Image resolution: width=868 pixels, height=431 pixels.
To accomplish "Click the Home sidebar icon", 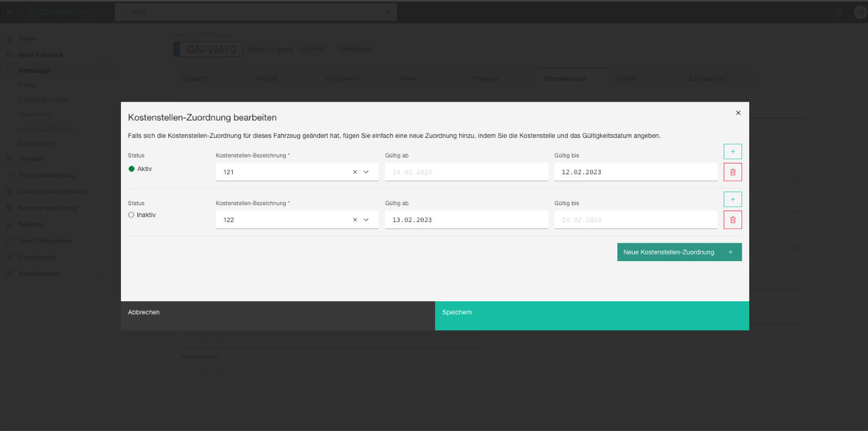I will (9, 39).
